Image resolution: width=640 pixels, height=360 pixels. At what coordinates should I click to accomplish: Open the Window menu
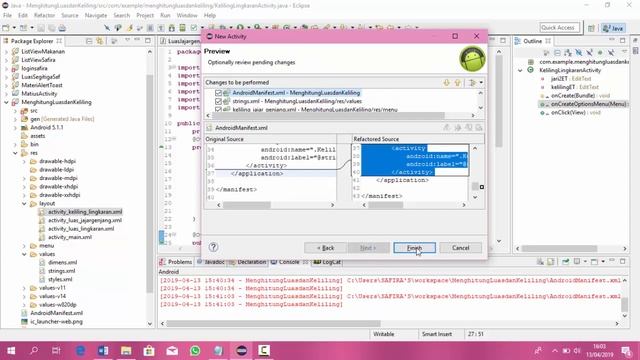(187, 15)
